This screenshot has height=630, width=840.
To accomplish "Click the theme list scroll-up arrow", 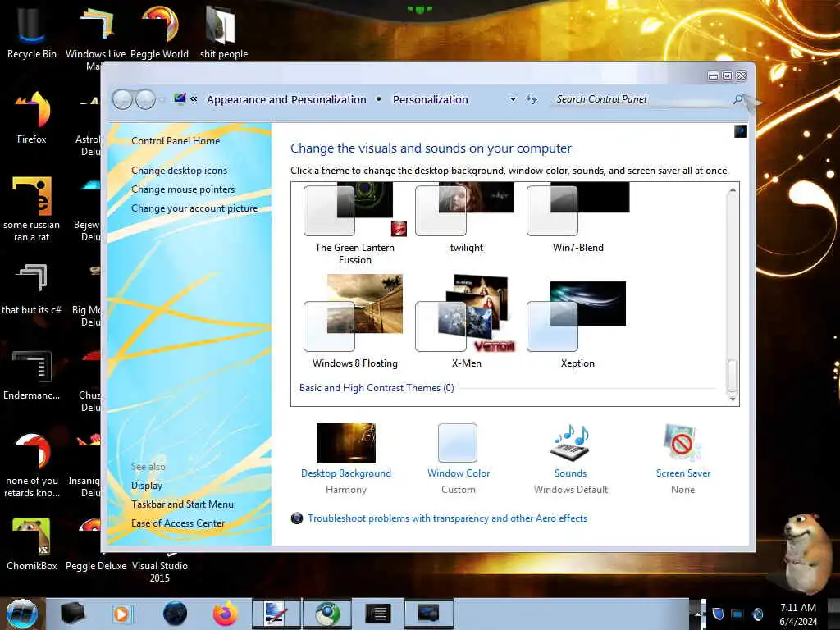I will click(x=732, y=190).
